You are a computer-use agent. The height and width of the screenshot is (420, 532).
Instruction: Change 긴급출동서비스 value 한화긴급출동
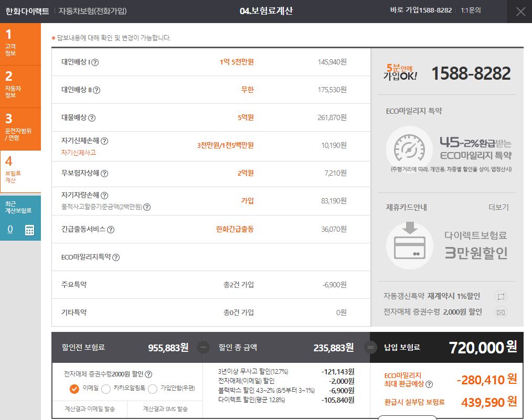tap(235, 230)
